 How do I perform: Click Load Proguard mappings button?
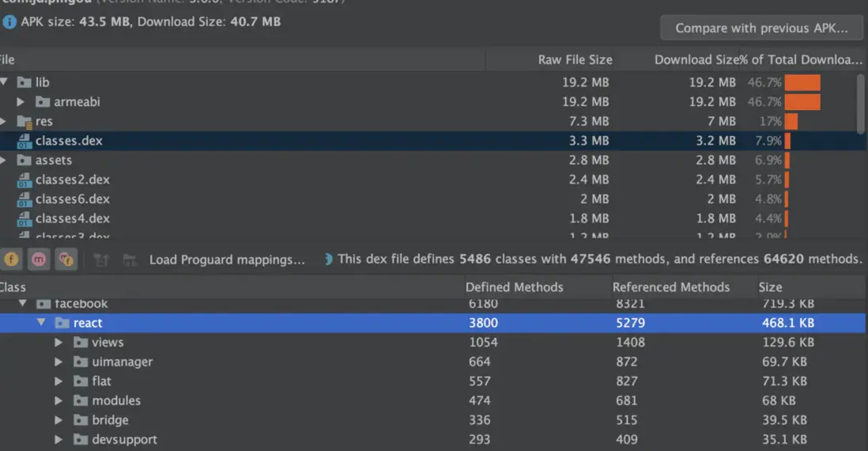pos(227,259)
